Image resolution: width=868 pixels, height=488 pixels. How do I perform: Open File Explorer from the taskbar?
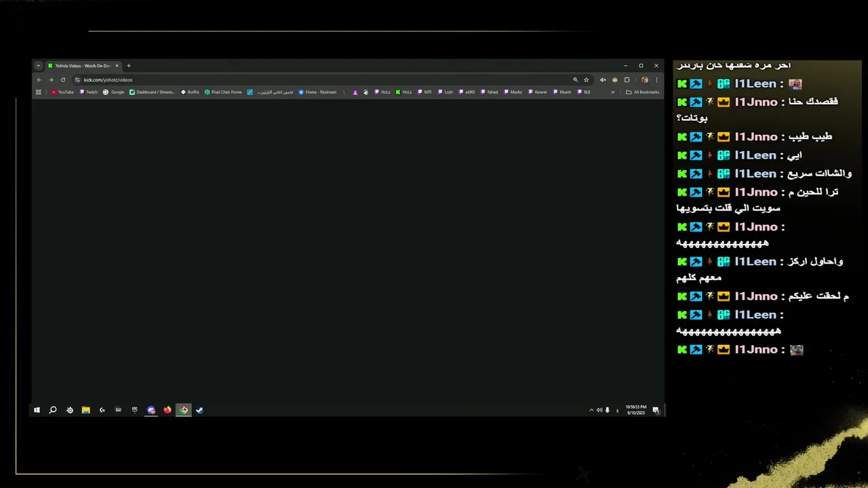[86, 410]
